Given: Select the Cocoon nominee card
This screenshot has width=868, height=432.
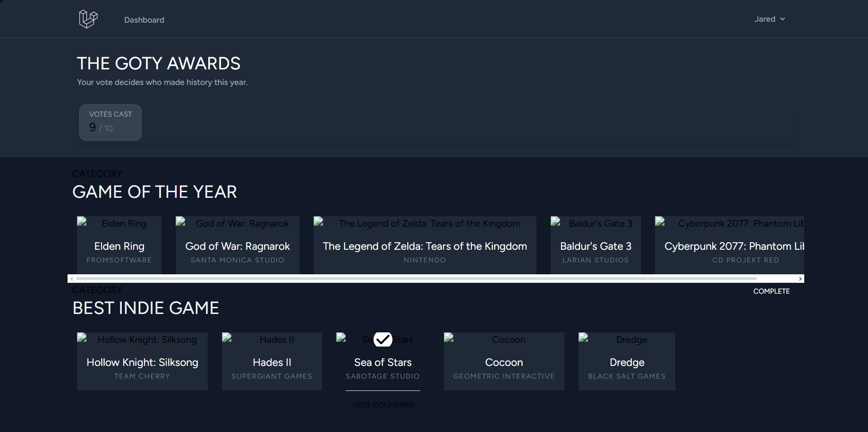Looking at the screenshot, I should coord(504,361).
